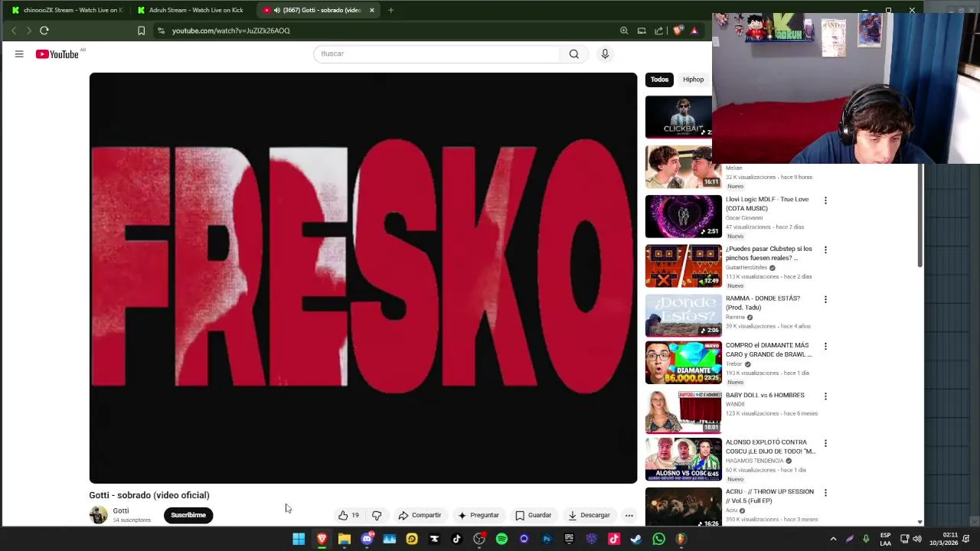Select the Todos filter chip
Screen dimensions: 980x551
click(659, 80)
